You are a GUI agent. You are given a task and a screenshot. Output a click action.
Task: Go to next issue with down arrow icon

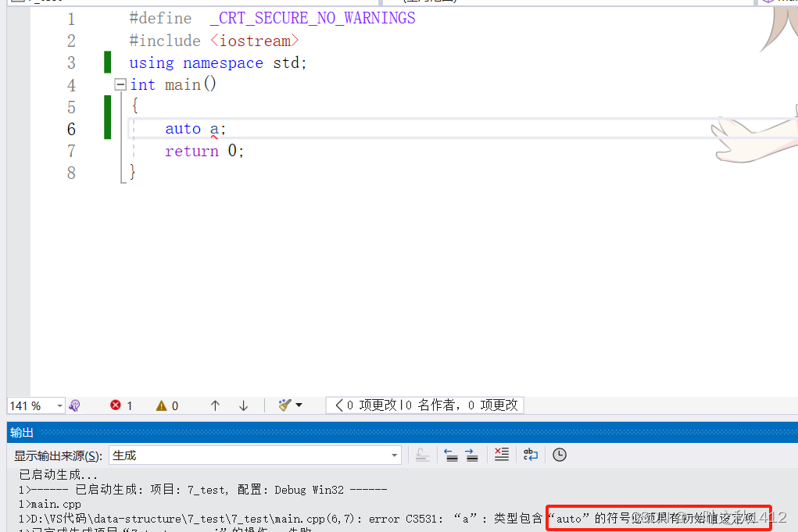coord(243,405)
